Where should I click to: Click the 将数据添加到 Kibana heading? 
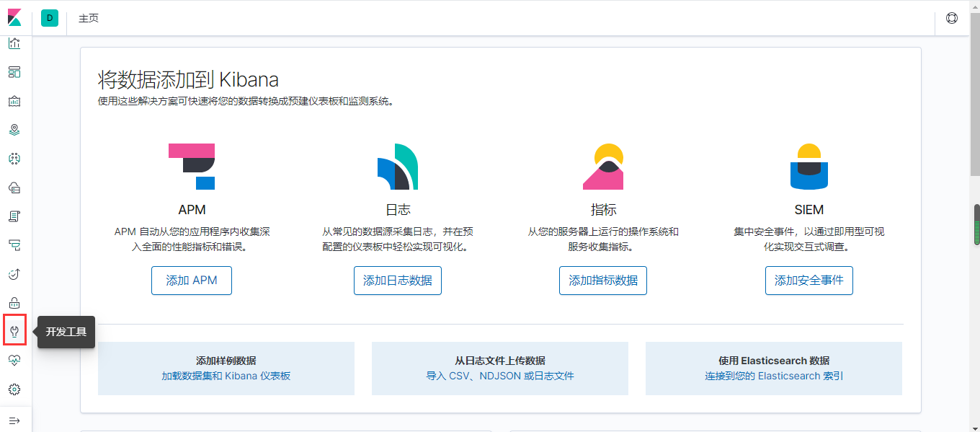pos(188,79)
